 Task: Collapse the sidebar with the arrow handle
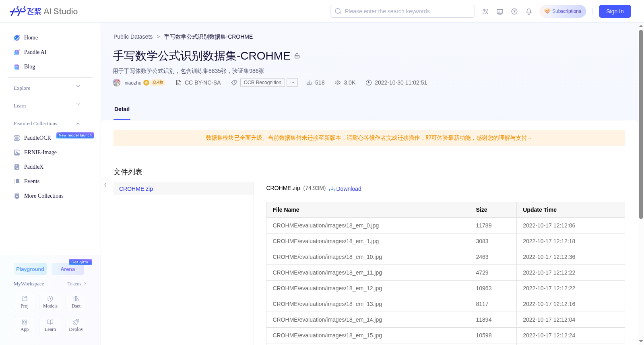105,185
